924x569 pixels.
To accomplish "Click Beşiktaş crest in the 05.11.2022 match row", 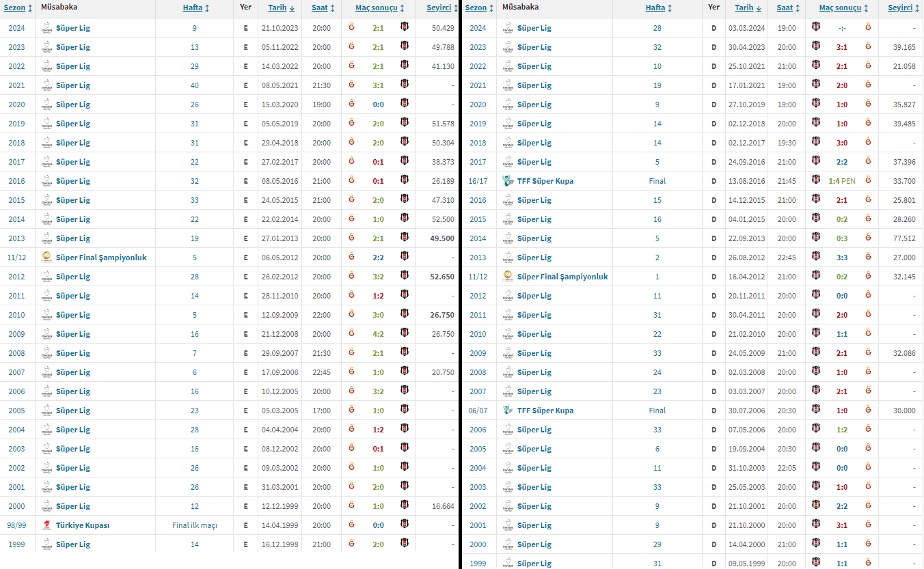I will click(405, 46).
